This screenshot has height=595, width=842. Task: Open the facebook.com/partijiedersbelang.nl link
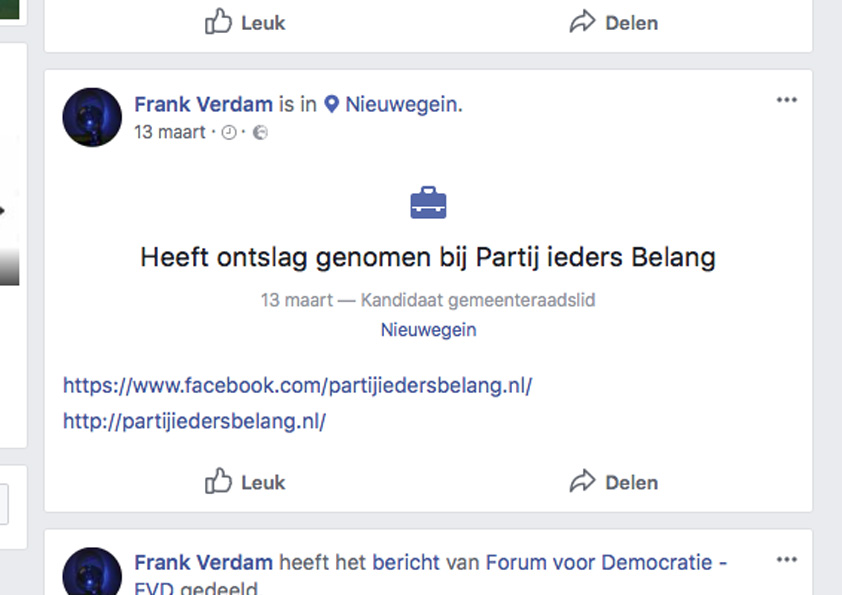(297, 385)
